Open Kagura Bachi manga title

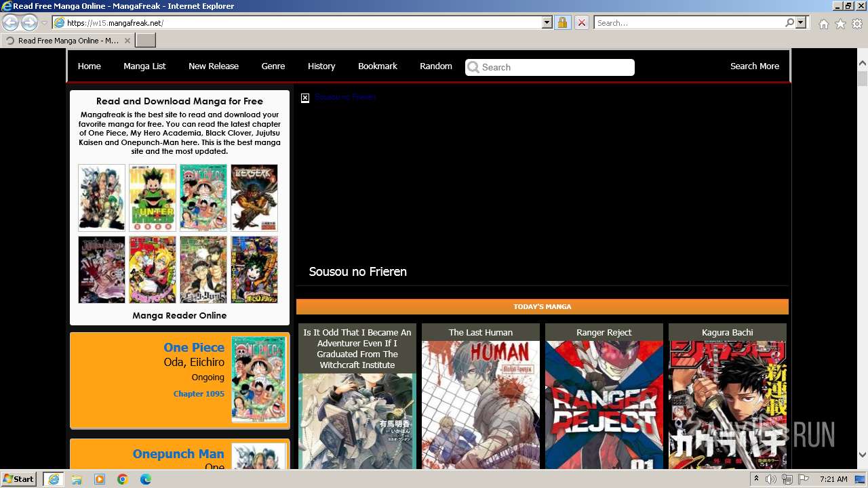(x=728, y=333)
